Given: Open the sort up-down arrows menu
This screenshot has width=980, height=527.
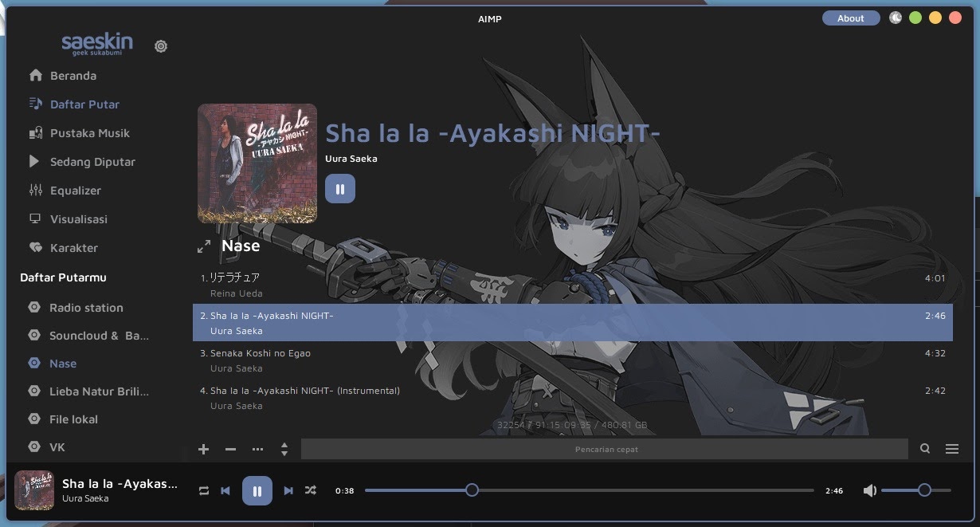Looking at the screenshot, I should 284,449.
